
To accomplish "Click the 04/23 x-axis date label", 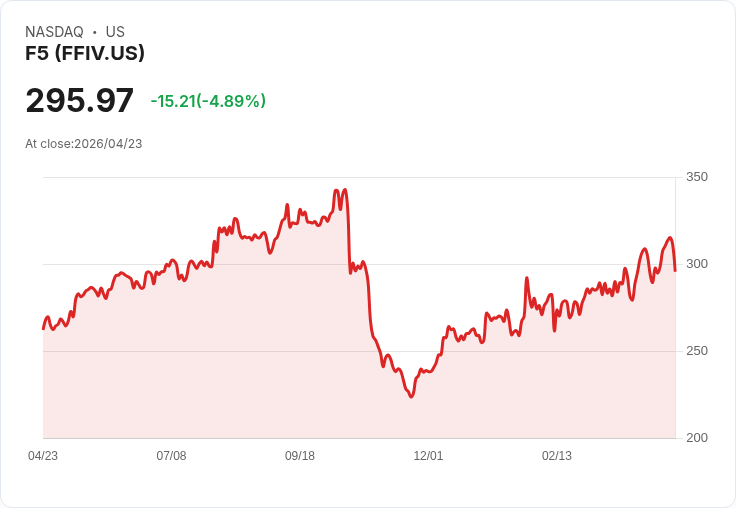I will (43, 456).
